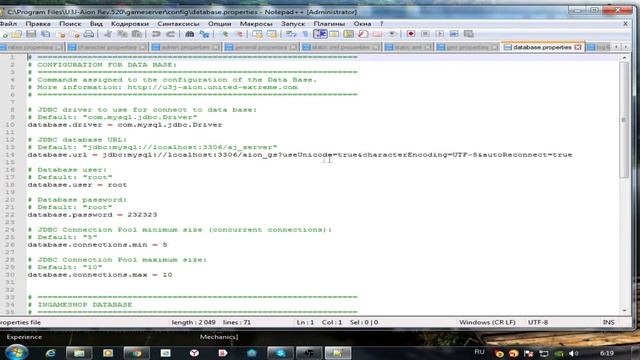Click the vertical scrollbar thumb in the editor
This screenshot has height=360, width=640.
click(624, 119)
